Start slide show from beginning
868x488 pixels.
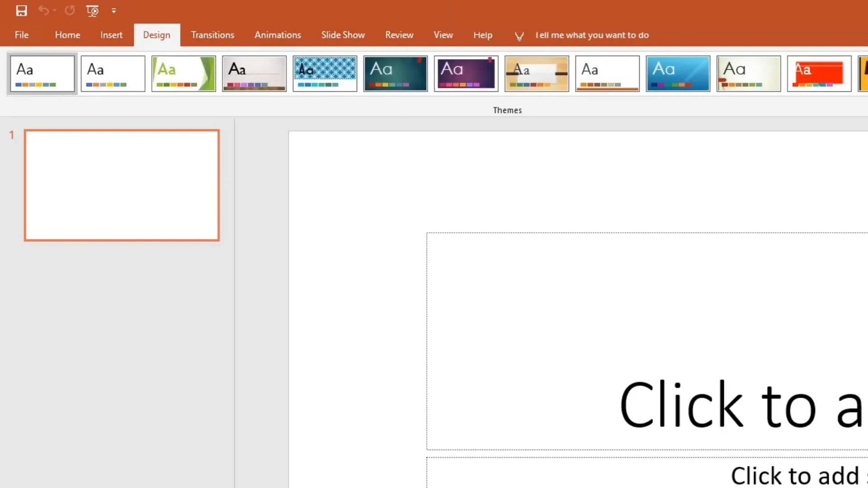coord(92,11)
